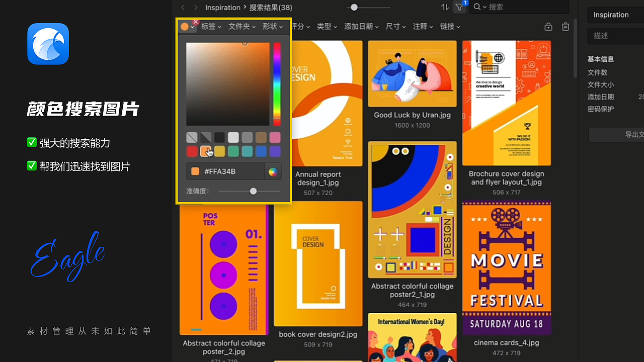Screen dimensions: 644x362
Task: Go forward with the right arrow
Action: (196, 8)
